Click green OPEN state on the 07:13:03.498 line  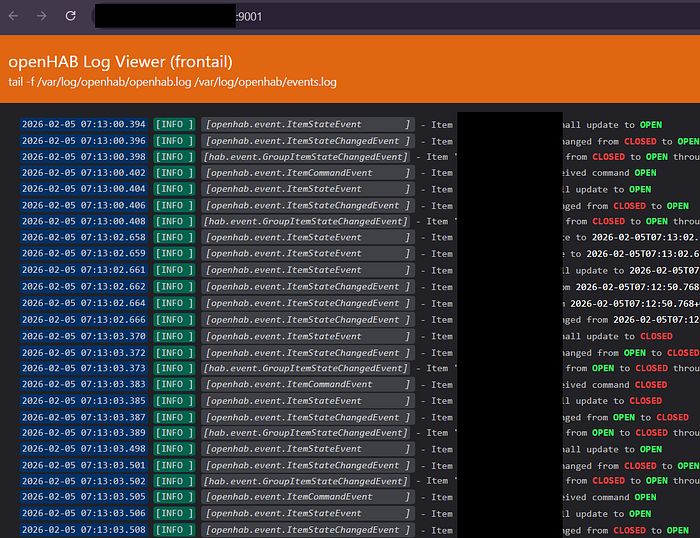point(651,449)
